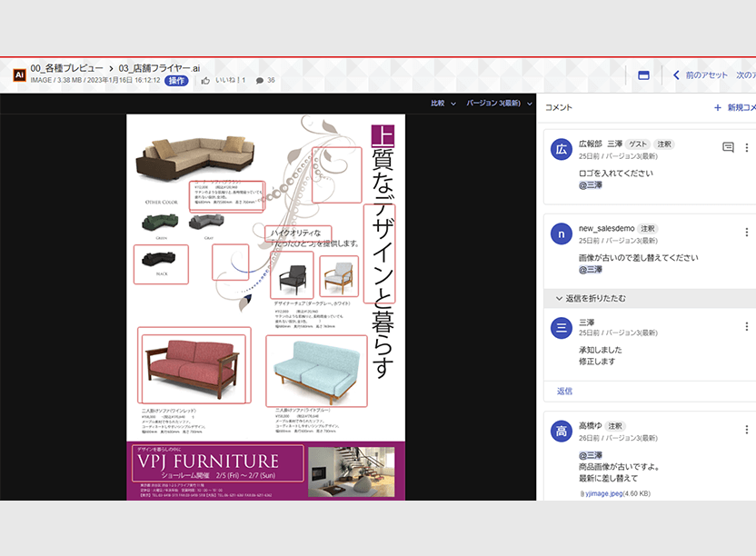
Task: Open the yjimage.jpeg attachment link
Action: click(x=604, y=494)
